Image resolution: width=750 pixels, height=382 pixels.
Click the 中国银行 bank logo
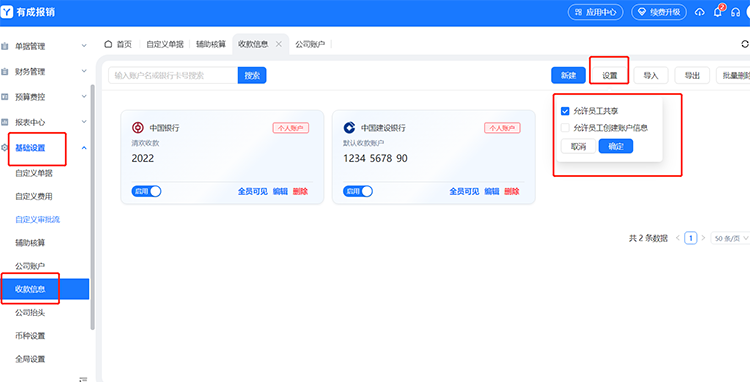138,128
